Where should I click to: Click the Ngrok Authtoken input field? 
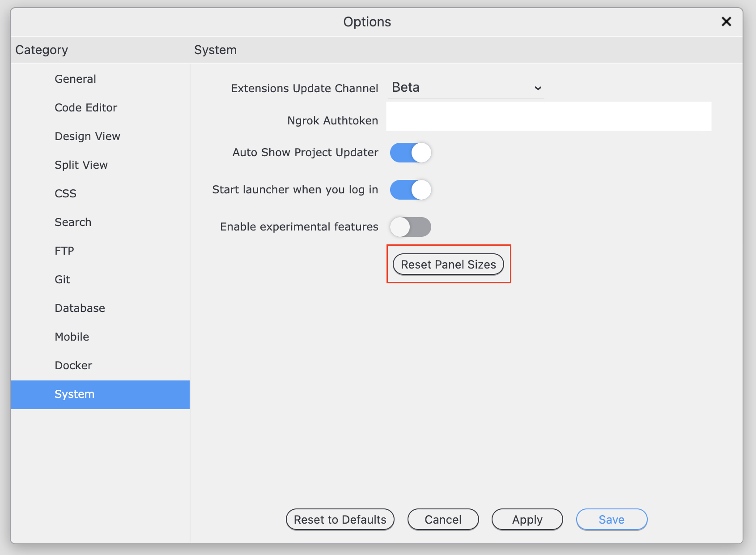[x=548, y=116]
